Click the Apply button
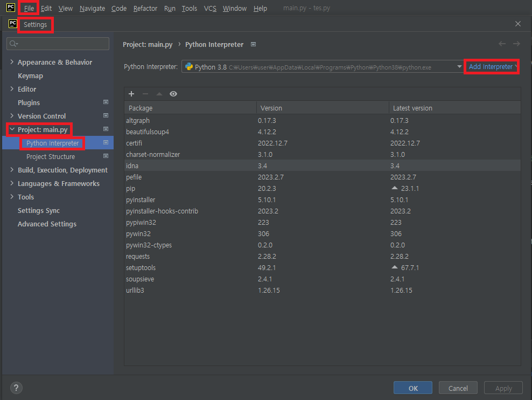 [503, 388]
